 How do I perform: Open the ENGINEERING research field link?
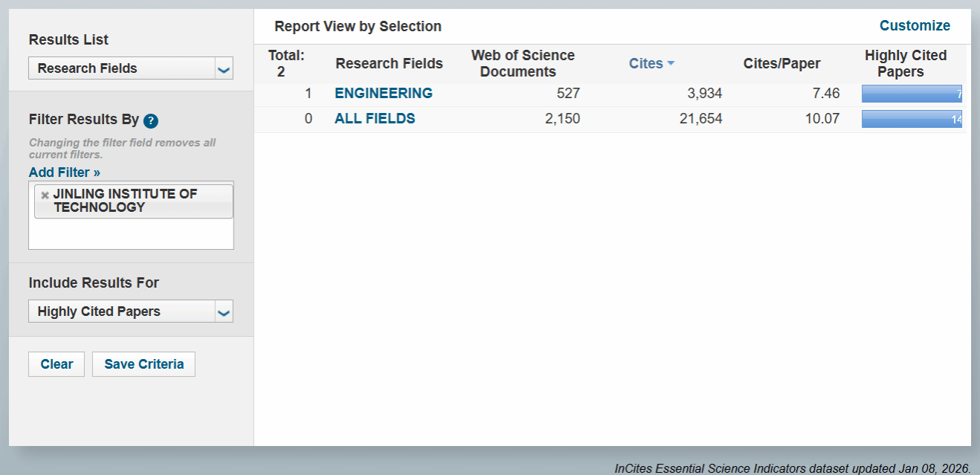[384, 94]
